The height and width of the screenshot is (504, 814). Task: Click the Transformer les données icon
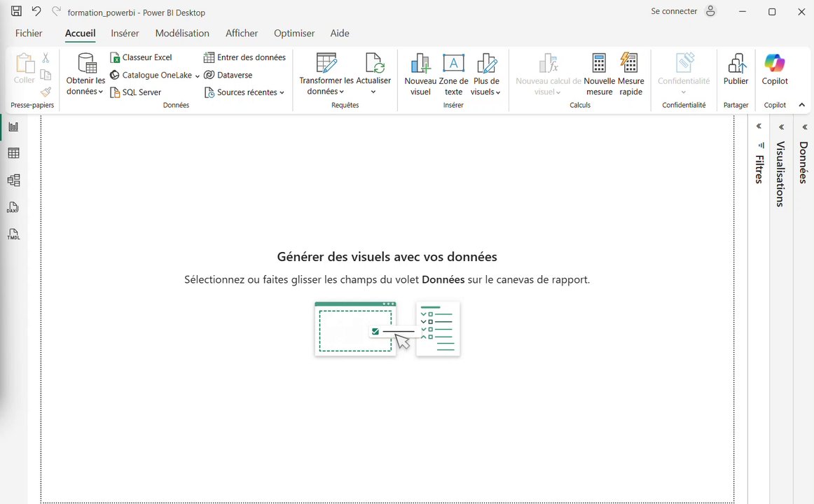[326, 63]
